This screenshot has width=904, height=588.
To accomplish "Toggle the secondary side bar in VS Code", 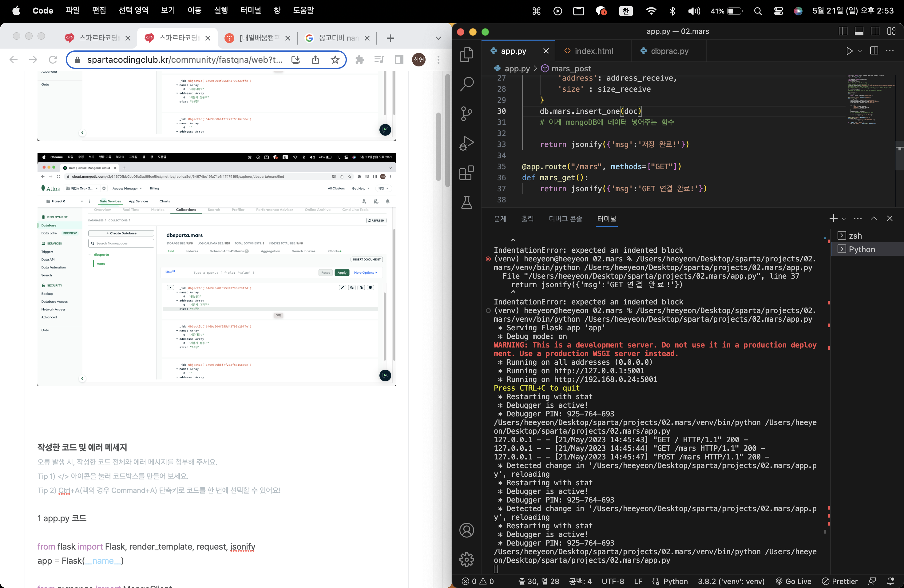I will [x=875, y=31].
